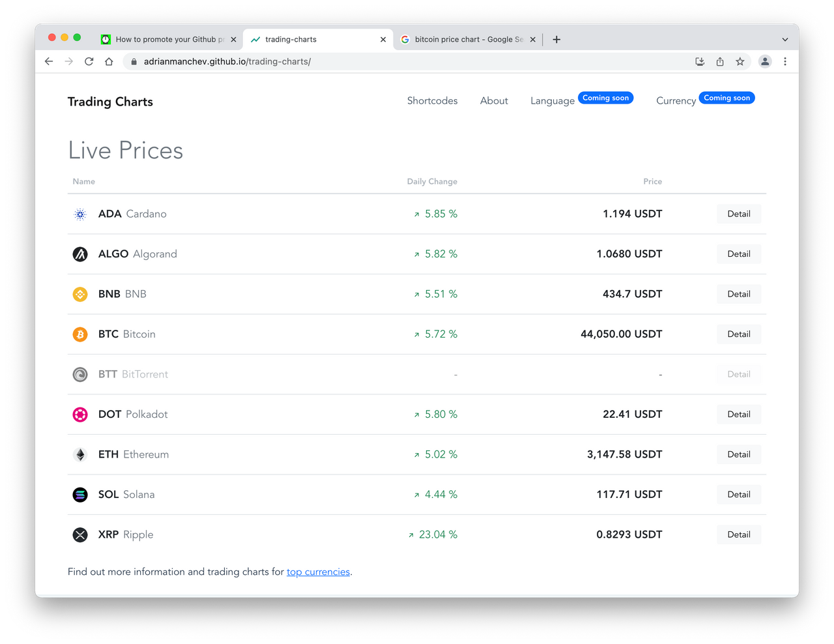Click the '3,147.58 USDT' price
834x644 pixels.
pos(625,454)
